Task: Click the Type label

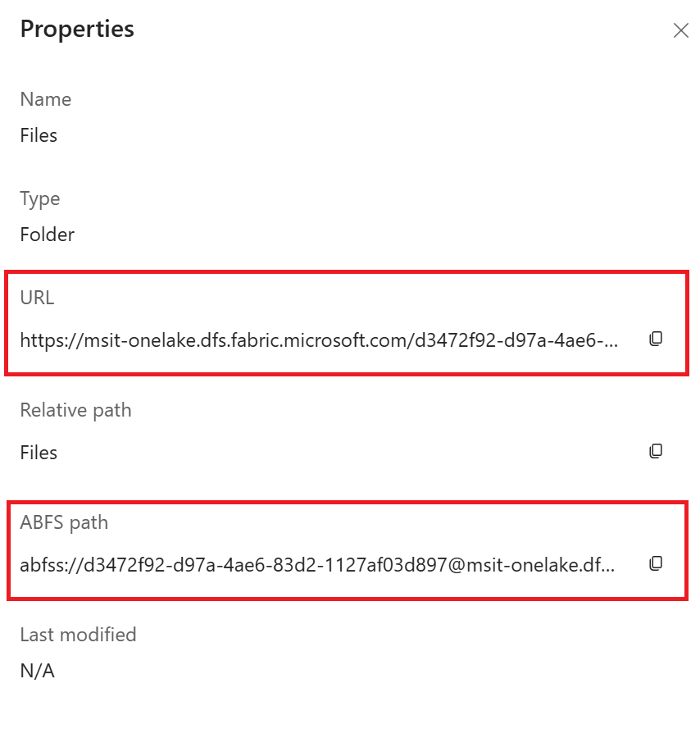Action: coord(40,199)
